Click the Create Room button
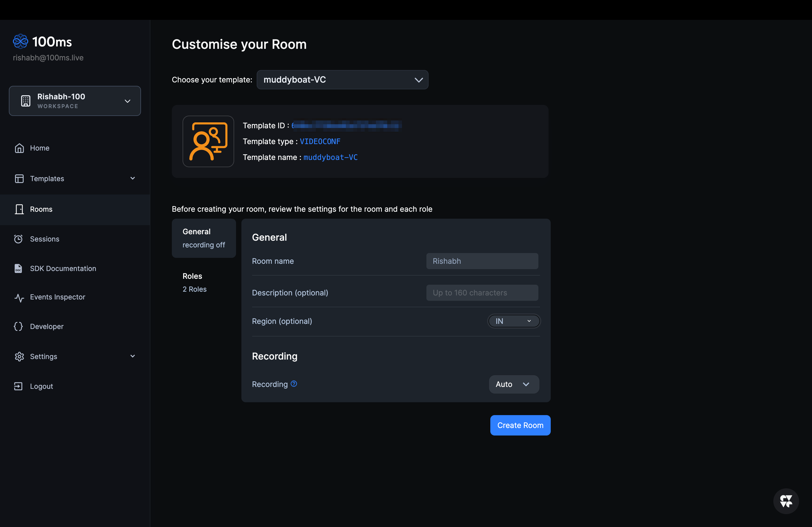This screenshot has width=812, height=527. [x=520, y=425]
